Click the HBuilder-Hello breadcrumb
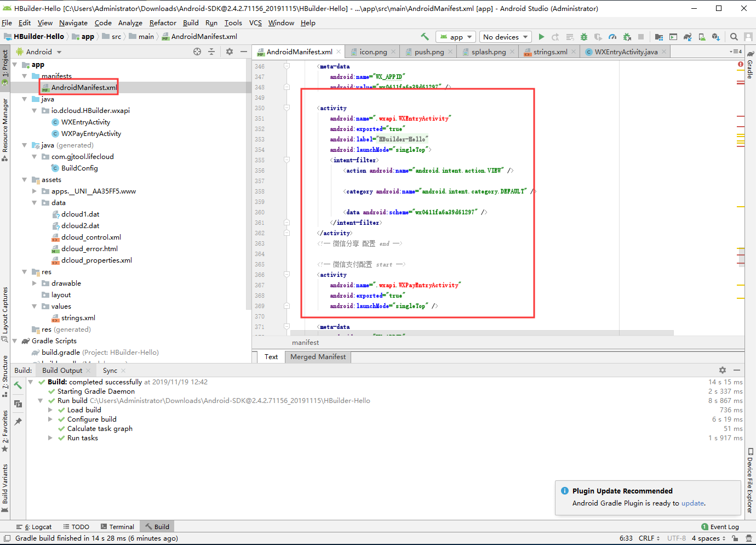 point(34,37)
